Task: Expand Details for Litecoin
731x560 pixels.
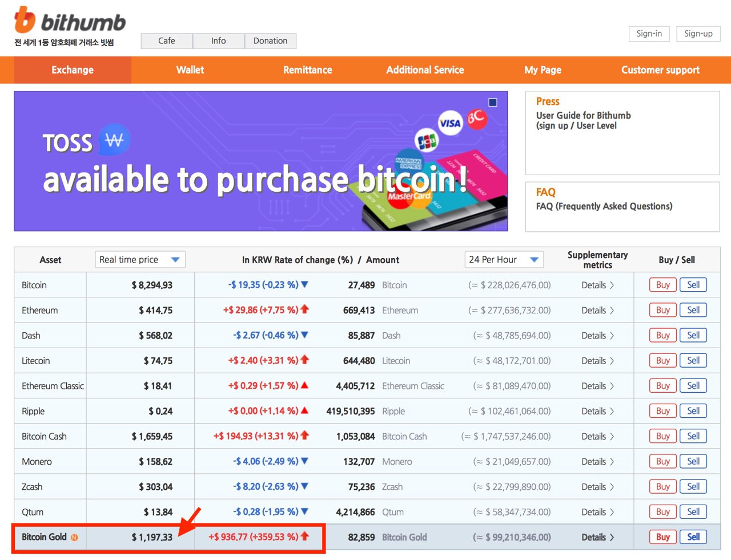Action: point(597,361)
